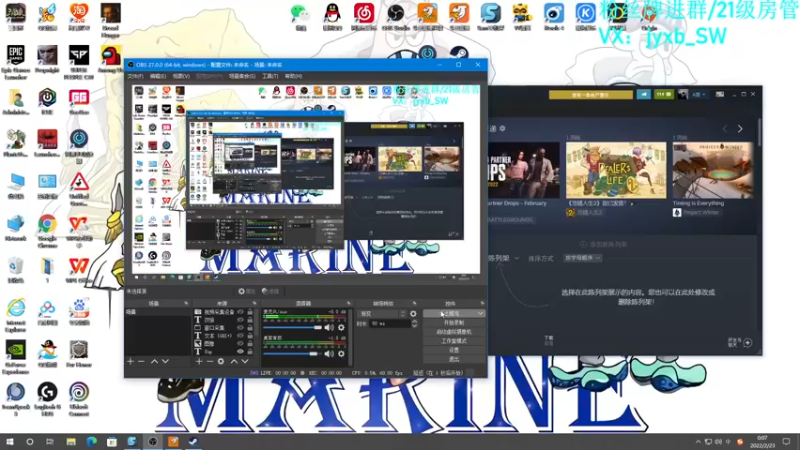800x450 pixels.
Task: Go to next Steam news carousel arrow
Action: coord(740,129)
